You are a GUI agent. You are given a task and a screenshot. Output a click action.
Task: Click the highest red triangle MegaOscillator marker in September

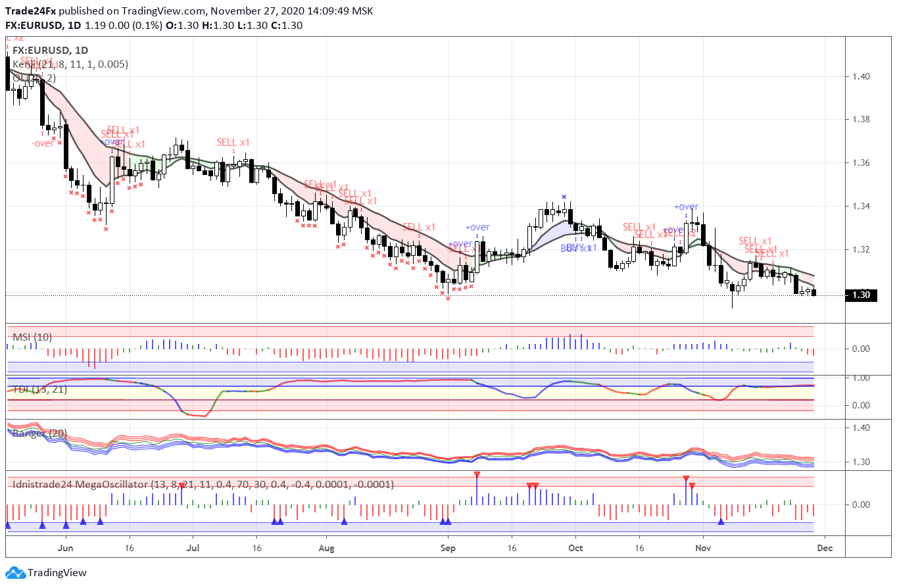[477, 474]
